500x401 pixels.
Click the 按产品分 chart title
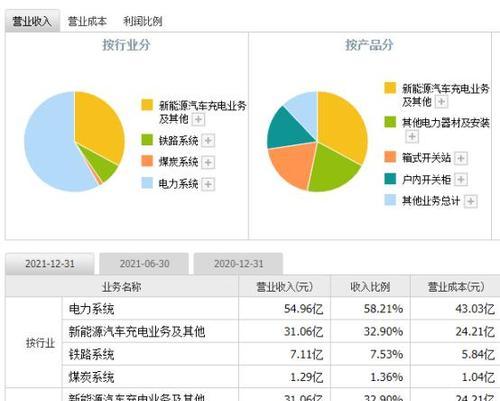tap(369, 45)
